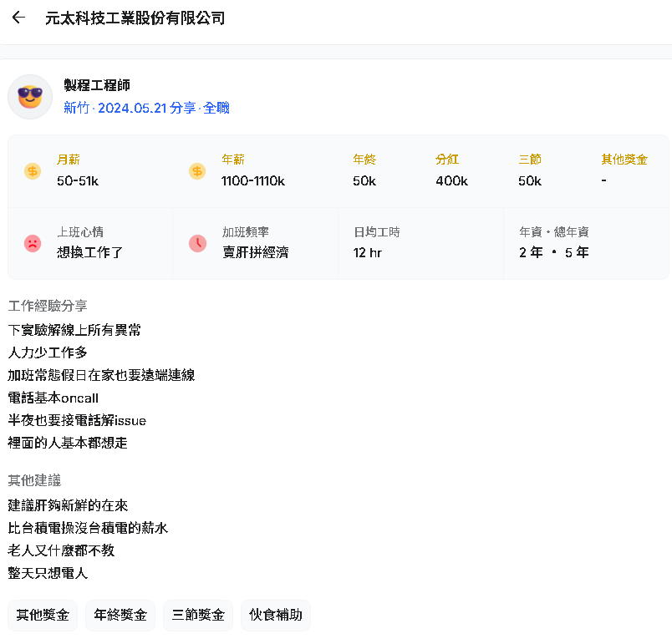Tap the sad face mood icon
This screenshot has width=672, height=644.
click(33, 244)
